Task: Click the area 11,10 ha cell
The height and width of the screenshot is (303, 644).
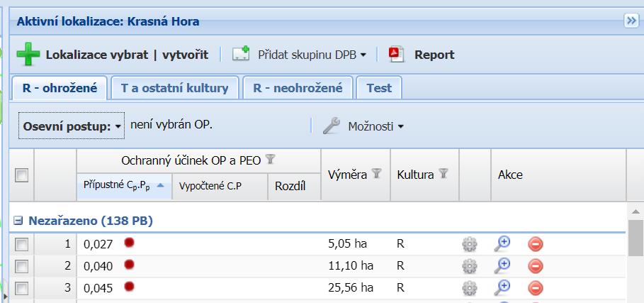Action: coord(351,265)
